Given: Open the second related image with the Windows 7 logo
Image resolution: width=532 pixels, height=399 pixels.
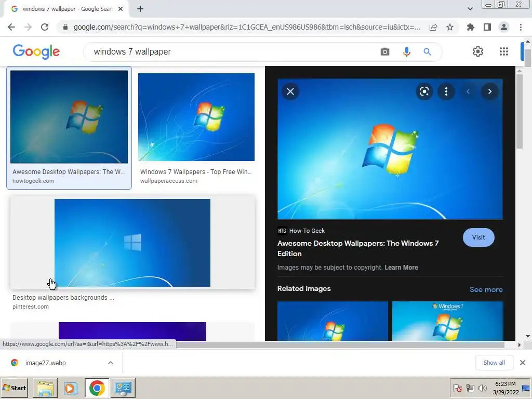Looking at the screenshot, I should [x=447, y=321].
